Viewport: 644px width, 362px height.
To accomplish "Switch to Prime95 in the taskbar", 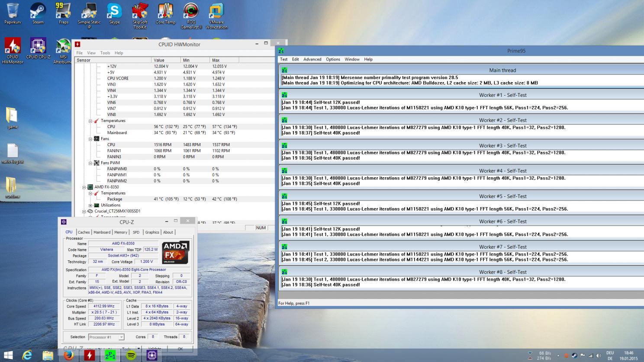I will point(110,355).
